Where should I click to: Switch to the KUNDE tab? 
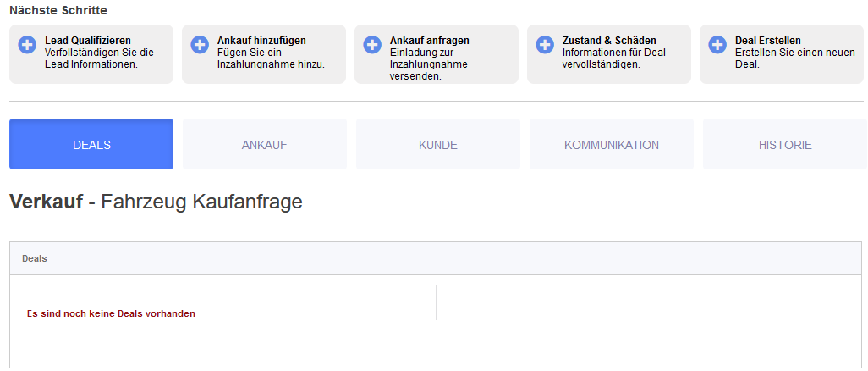[438, 144]
